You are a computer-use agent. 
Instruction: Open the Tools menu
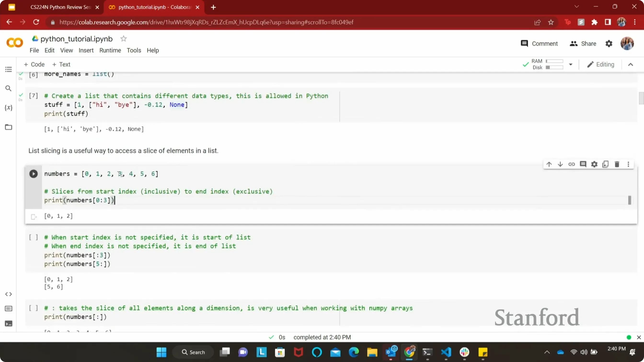(134, 50)
